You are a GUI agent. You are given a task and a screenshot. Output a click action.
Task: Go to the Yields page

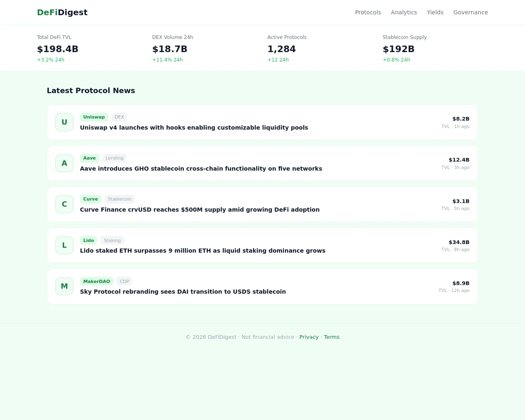pos(435,12)
